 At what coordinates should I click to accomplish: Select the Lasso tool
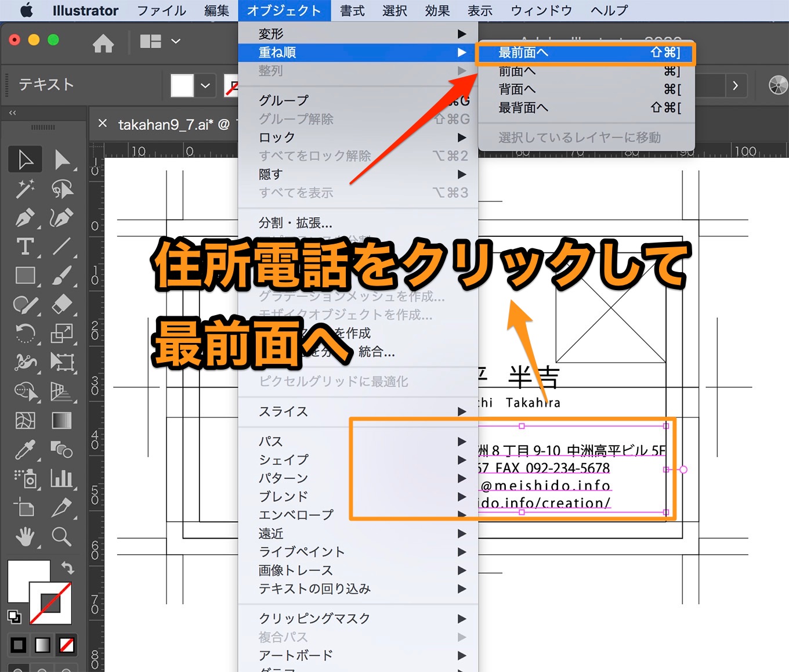coord(61,189)
